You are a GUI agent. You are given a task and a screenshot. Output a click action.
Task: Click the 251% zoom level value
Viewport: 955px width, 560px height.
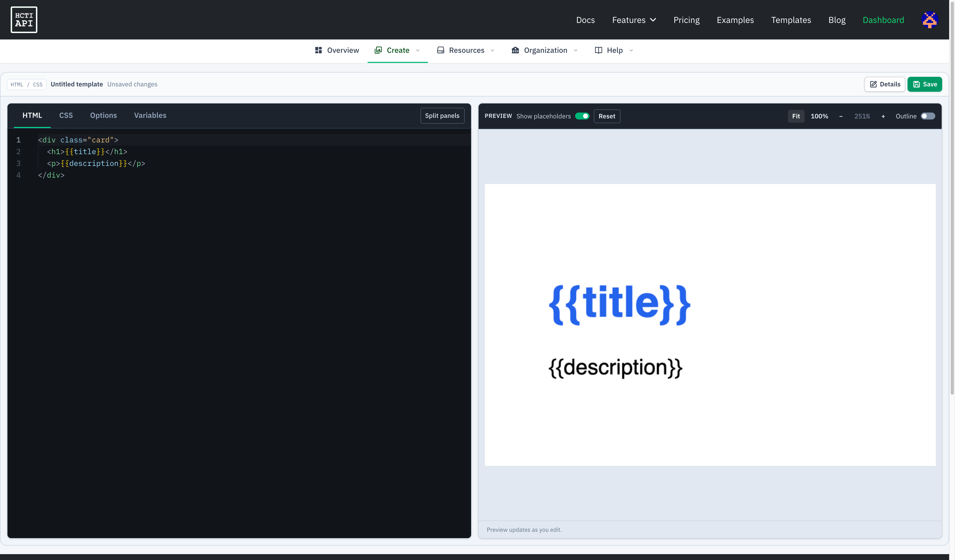coord(862,116)
